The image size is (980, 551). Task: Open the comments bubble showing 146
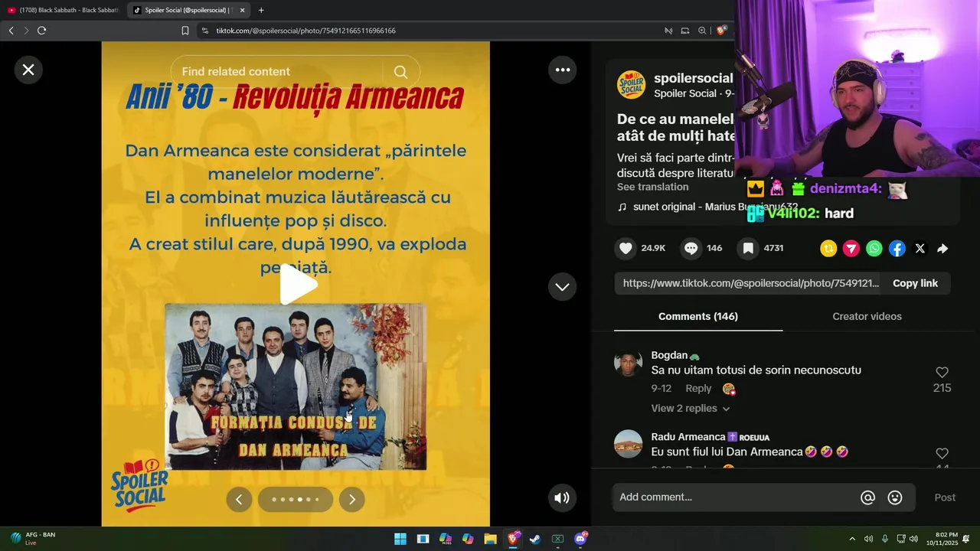click(x=691, y=248)
